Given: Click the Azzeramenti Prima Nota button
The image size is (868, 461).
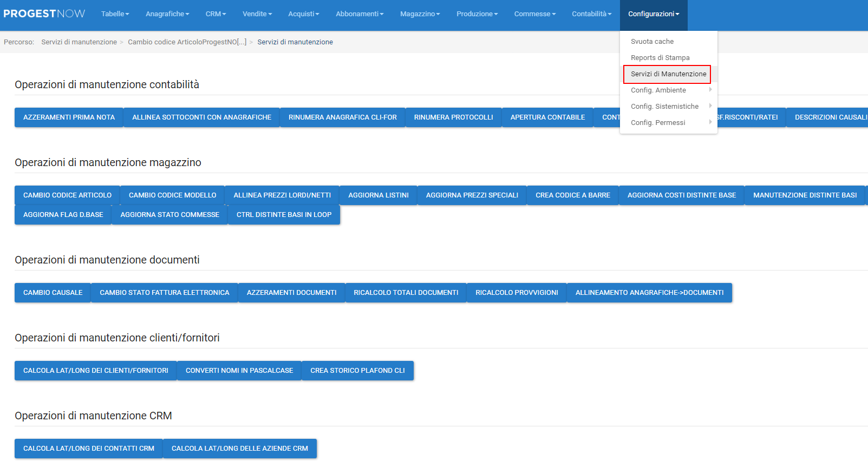Looking at the screenshot, I should coord(69,117).
